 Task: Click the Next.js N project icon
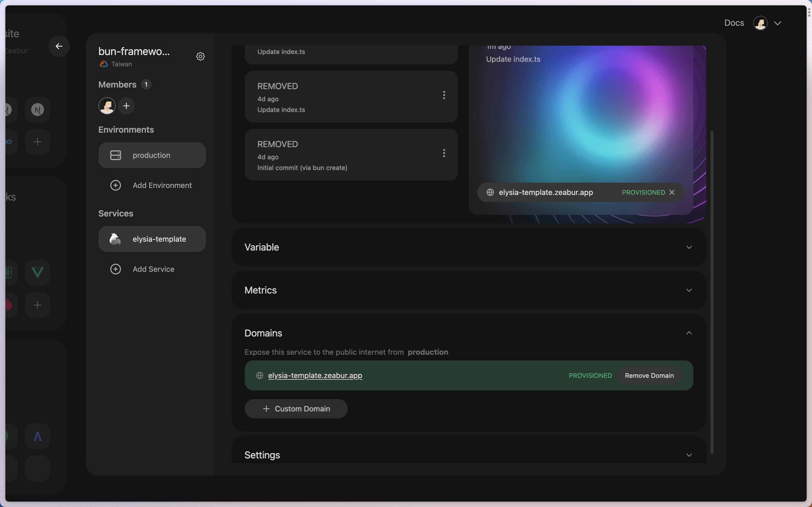click(x=38, y=110)
